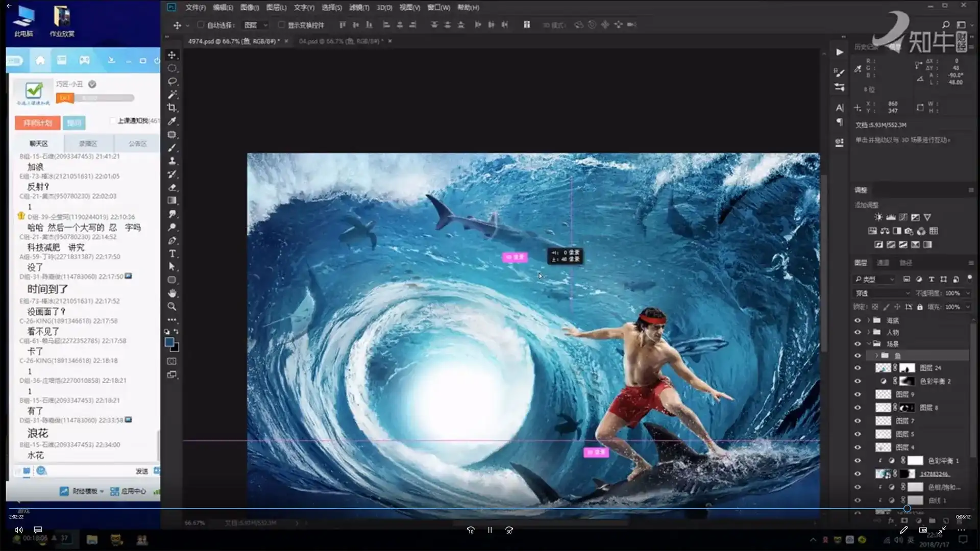
Task: Select the Hand tool
Action: tap(172, 293)
